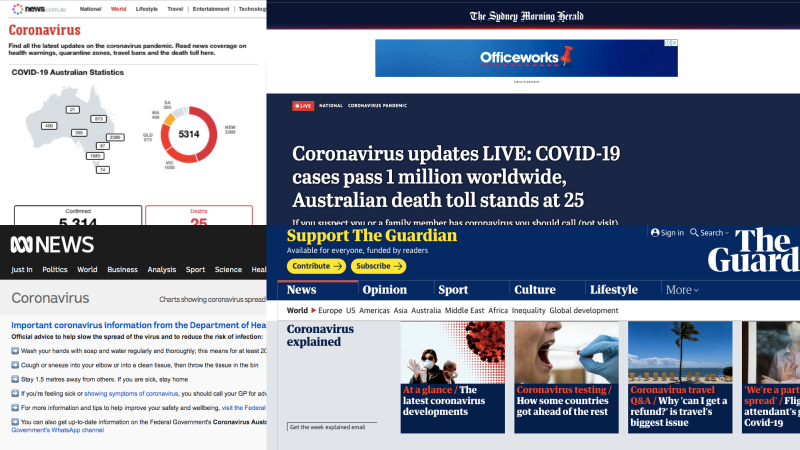Click the red LIVE badge
The width and height of the screenshot is (800, 450).
click(x=302, y=105)
